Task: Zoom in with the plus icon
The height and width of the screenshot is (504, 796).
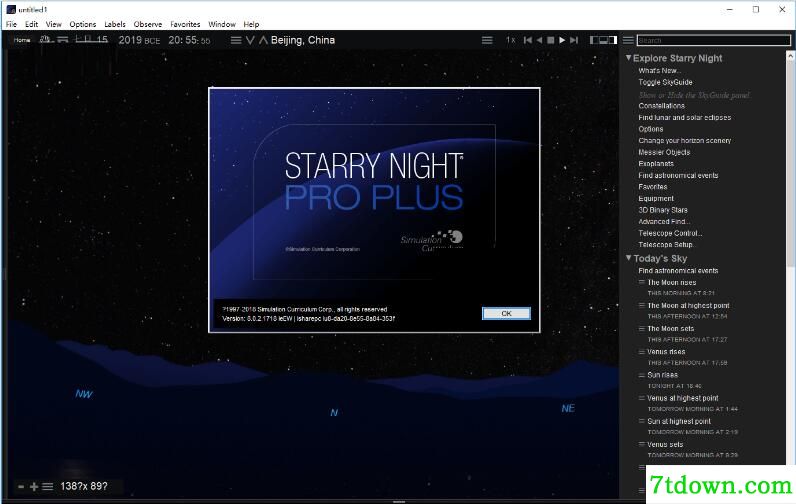Action: 34,487
